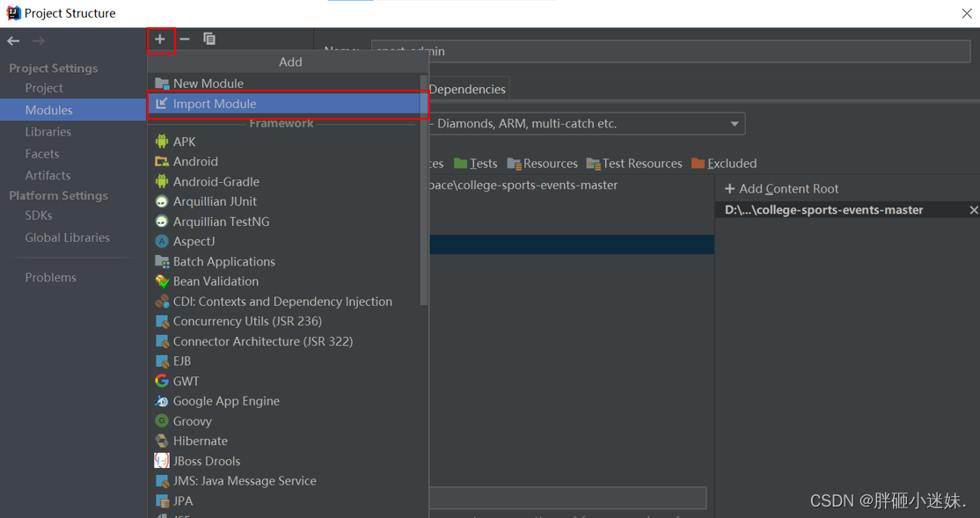
Task: Click the plus Add module icon
Action: click(160, 40)
